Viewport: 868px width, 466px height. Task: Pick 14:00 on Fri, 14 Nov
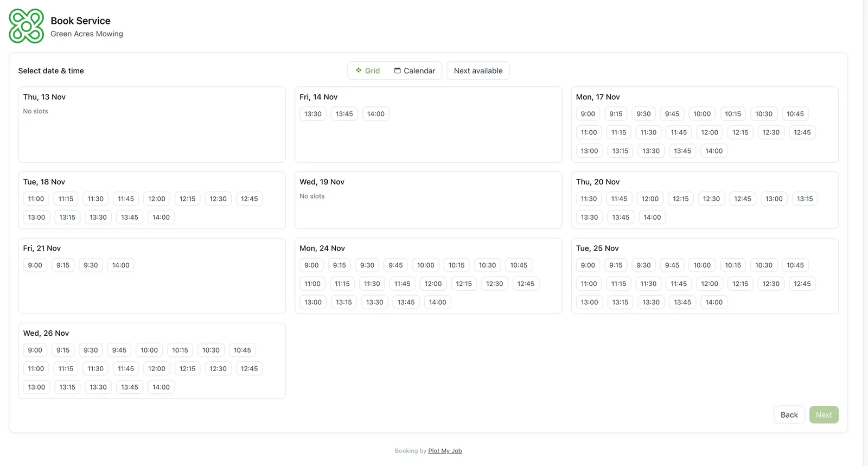(x=375, y=114)
